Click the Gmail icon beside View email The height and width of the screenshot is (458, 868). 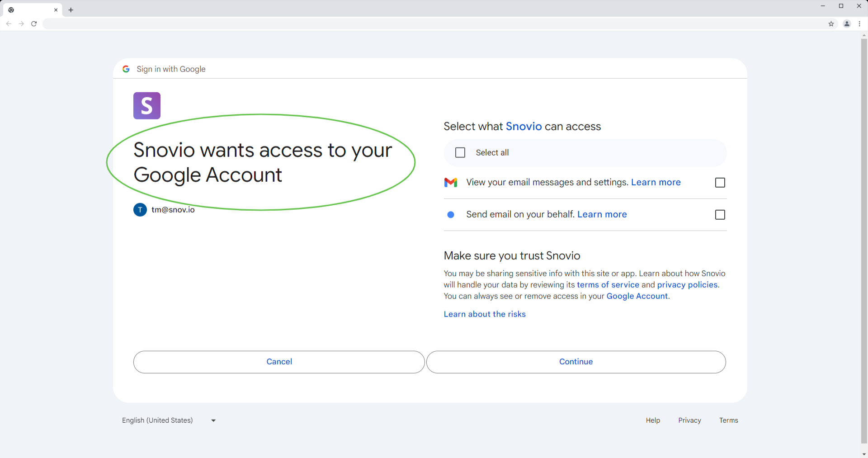click(451, 182)
